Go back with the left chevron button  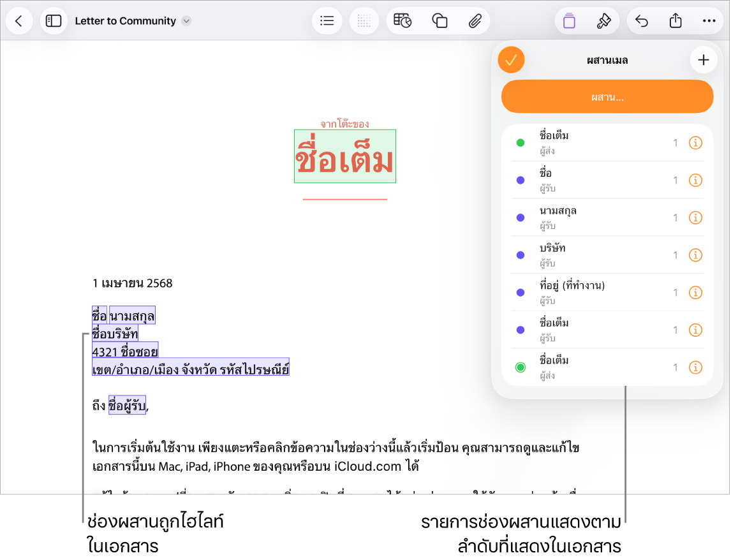pyautogui.click(x=18, y=21)
